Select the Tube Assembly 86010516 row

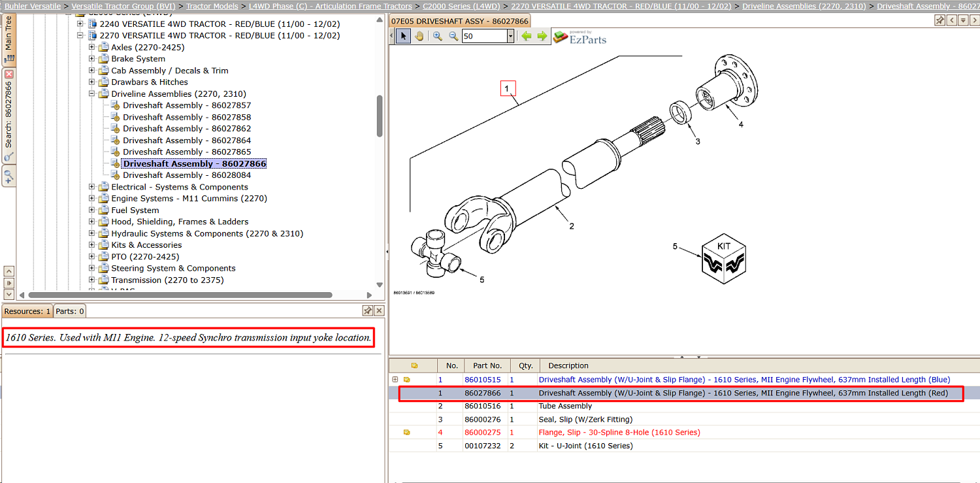(x=684, y=406)
